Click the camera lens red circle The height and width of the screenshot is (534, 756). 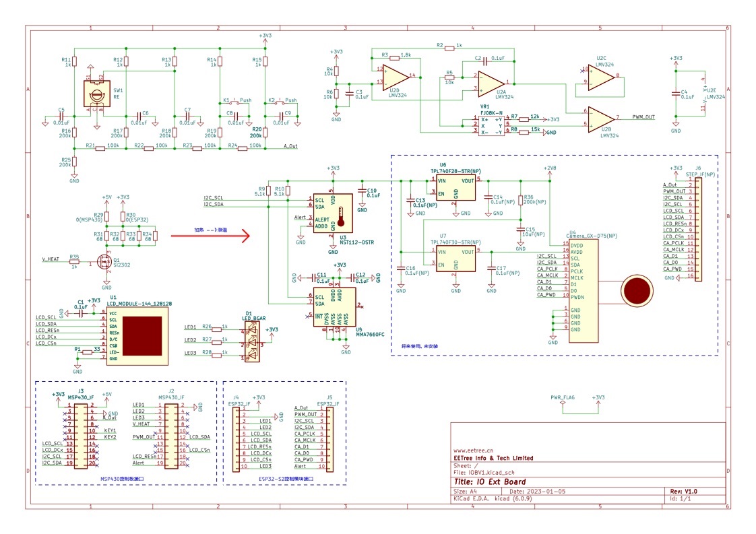tap(637, 291)
